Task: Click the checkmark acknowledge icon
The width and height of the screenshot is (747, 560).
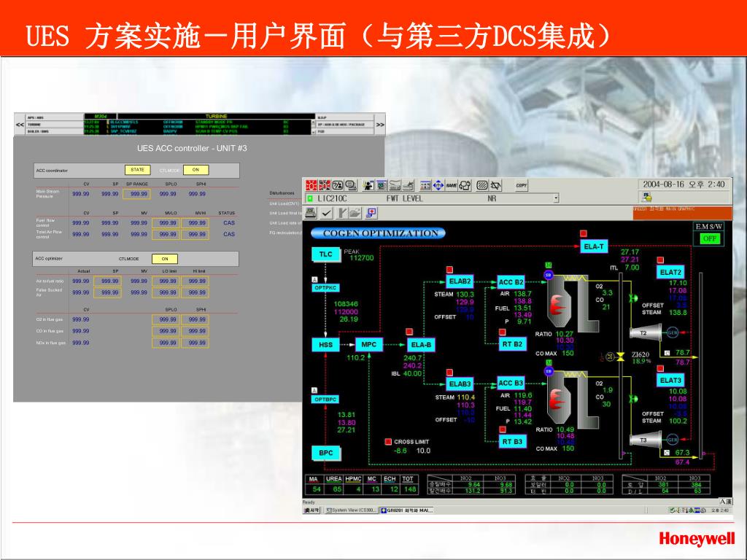Action: [x=326, y=212]
